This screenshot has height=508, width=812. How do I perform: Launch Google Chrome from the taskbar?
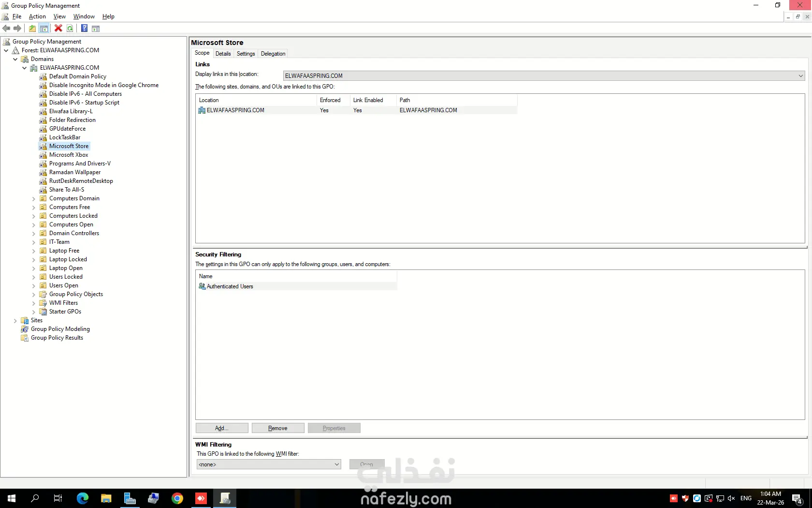[177, 498]
